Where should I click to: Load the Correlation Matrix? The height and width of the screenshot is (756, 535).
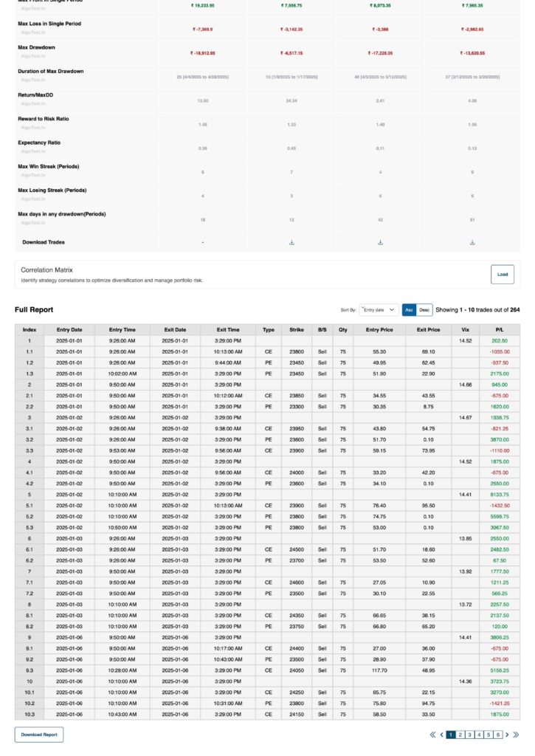503,275
